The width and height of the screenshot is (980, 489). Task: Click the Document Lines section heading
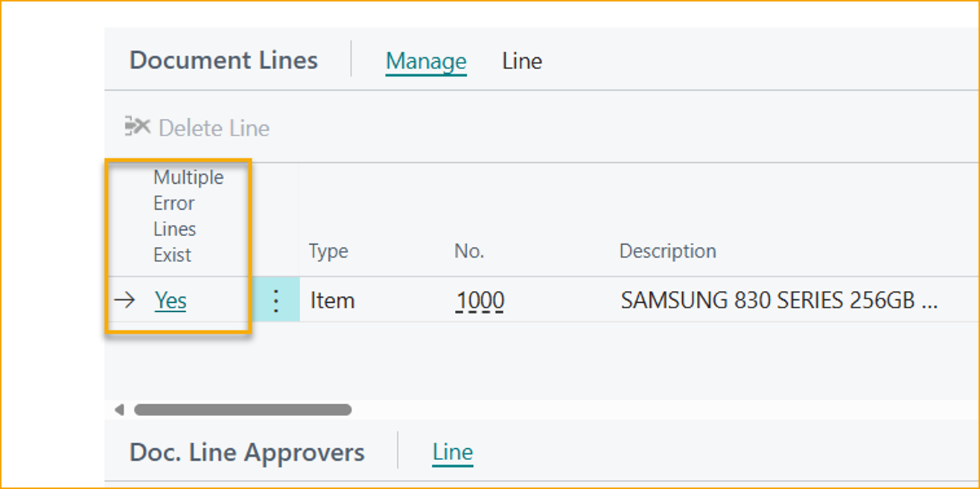point(223,61)
